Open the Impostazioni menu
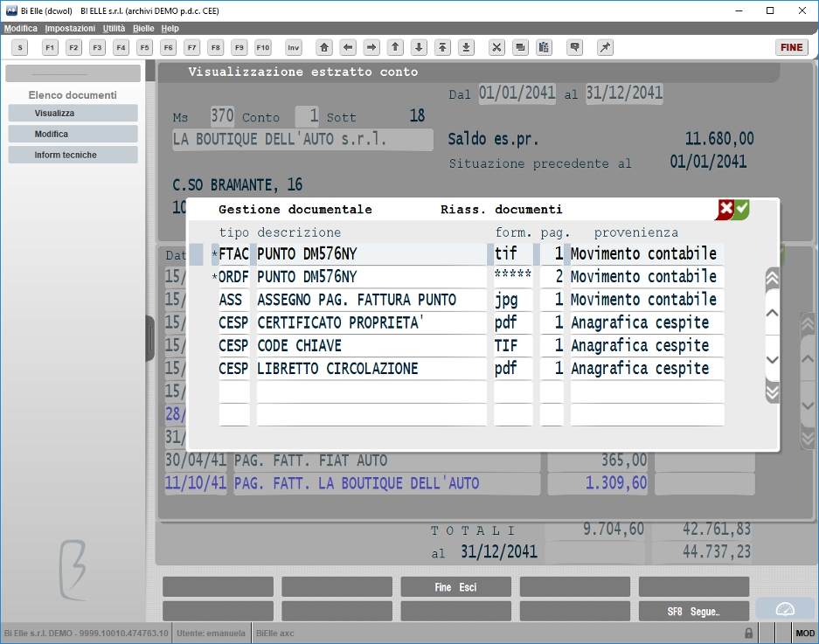This screenshot has width=819, height=644. [x=70, y=28]
